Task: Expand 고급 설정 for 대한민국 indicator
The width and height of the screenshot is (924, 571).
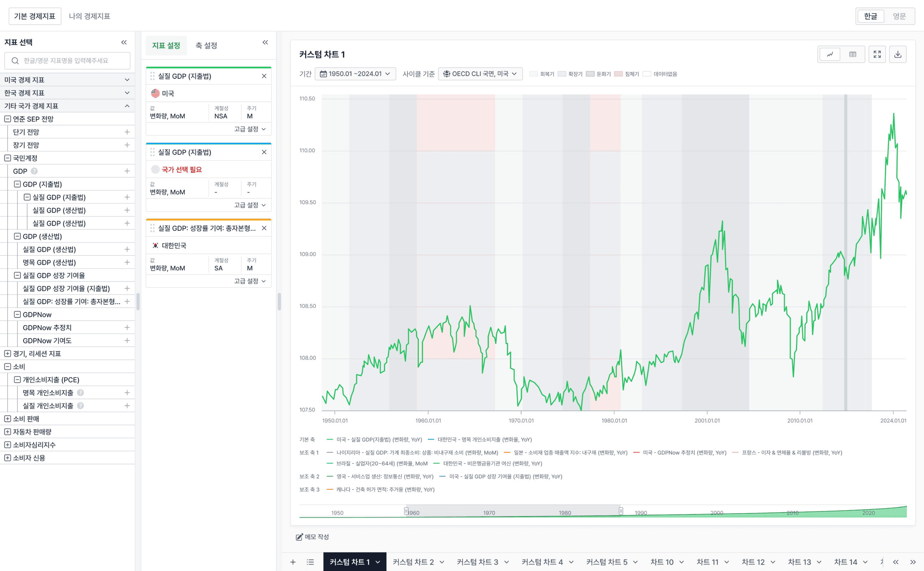Action: 250,281
